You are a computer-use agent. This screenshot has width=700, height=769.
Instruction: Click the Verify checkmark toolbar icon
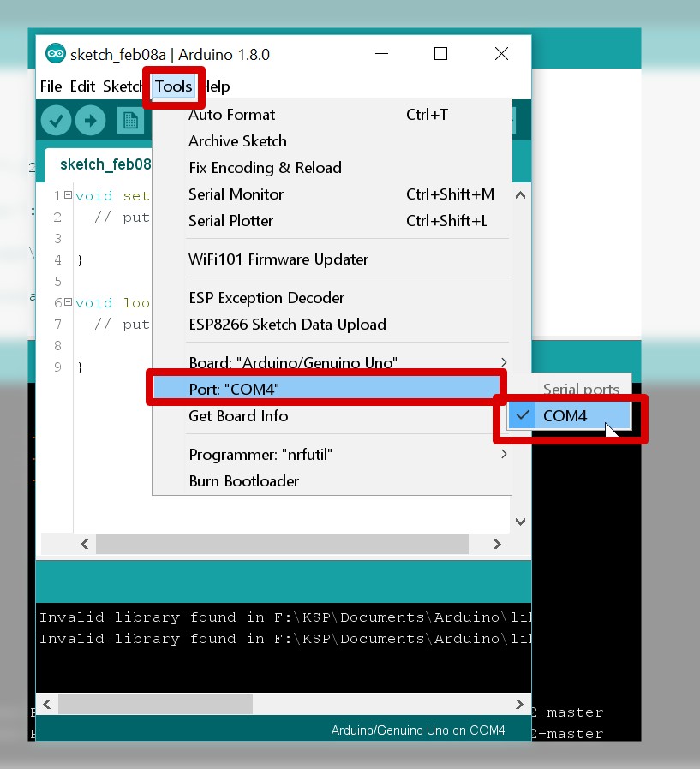point(56,121)
